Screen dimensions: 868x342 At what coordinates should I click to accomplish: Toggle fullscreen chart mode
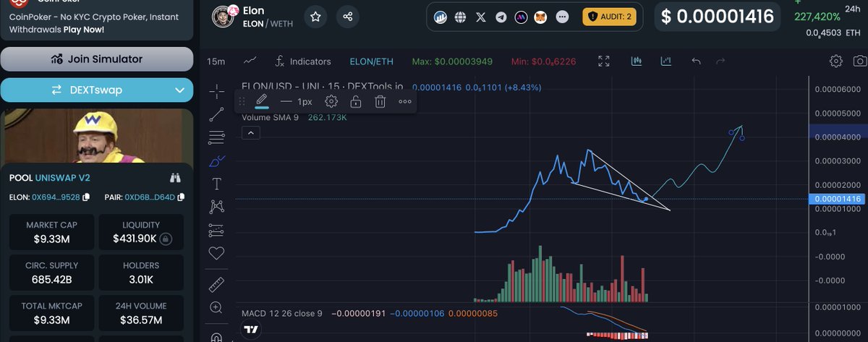pos(604,61)
